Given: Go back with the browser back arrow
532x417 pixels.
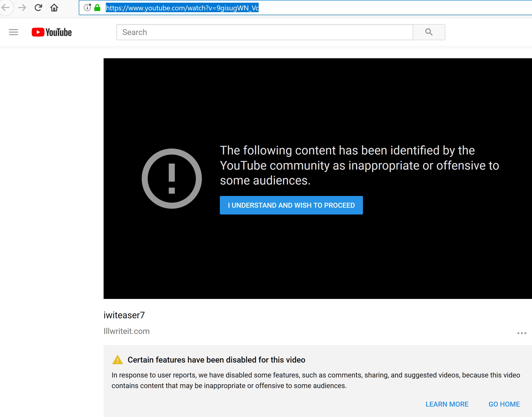Looking at the screenshot, I should point(6,8).
